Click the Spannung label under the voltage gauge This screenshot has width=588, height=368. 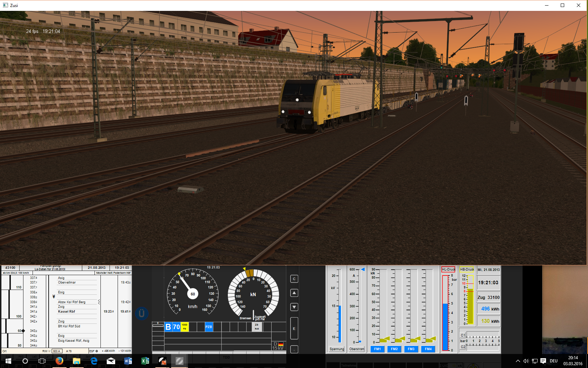(x=337, y=349)
